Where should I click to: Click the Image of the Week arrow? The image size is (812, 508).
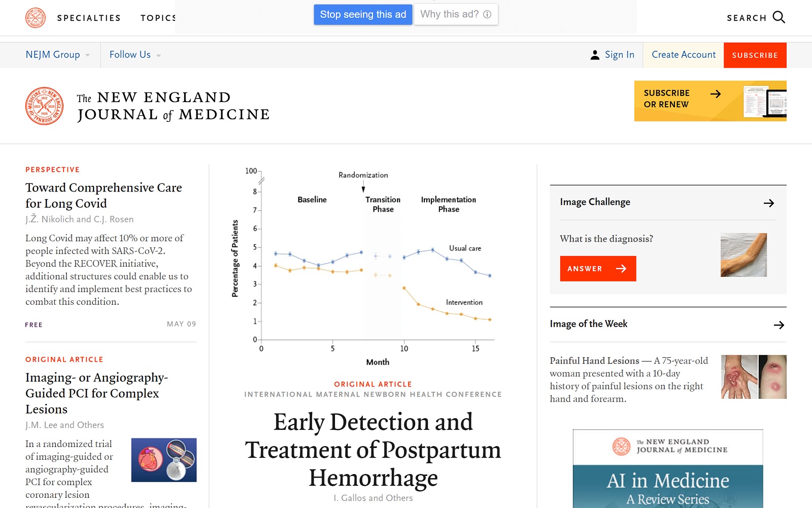[x=779, y=325]
